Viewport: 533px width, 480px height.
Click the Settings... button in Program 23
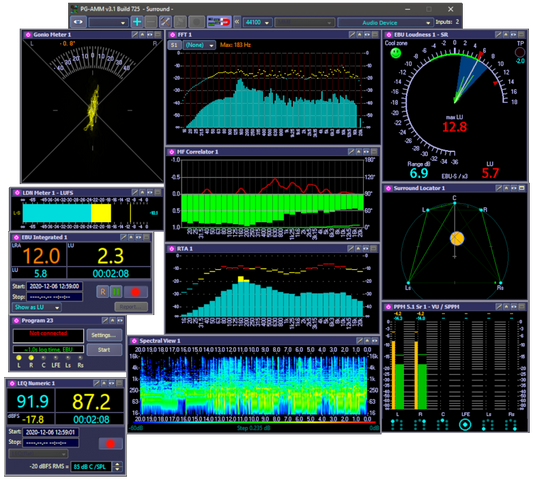(x=104, y=336)
